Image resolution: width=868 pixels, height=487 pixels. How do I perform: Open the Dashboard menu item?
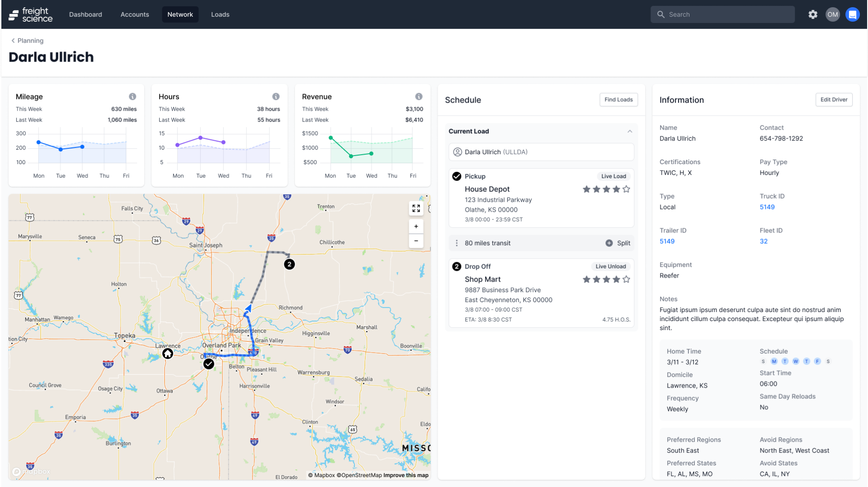[x=85, y=14]
